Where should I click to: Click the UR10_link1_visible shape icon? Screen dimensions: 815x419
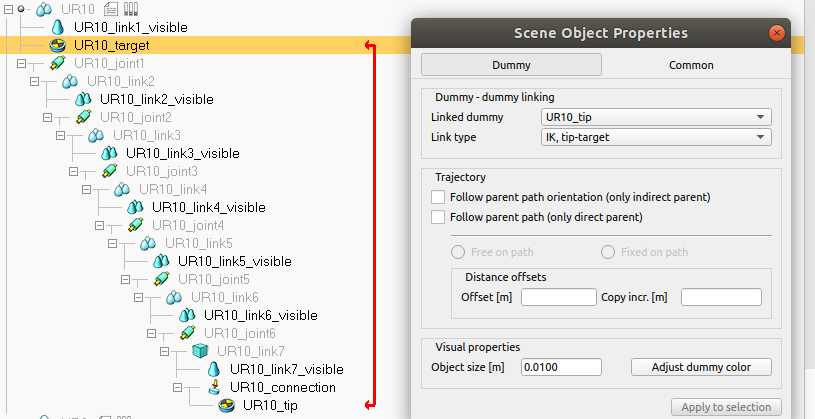click(x=59, y=27)
